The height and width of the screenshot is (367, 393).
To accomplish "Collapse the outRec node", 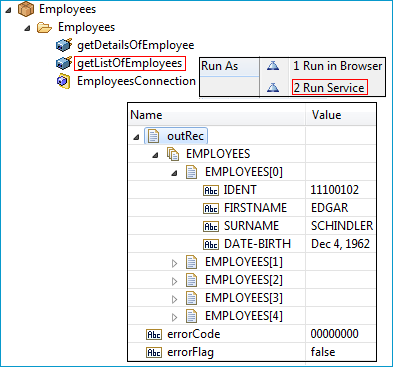I will (x=136, y=137).
